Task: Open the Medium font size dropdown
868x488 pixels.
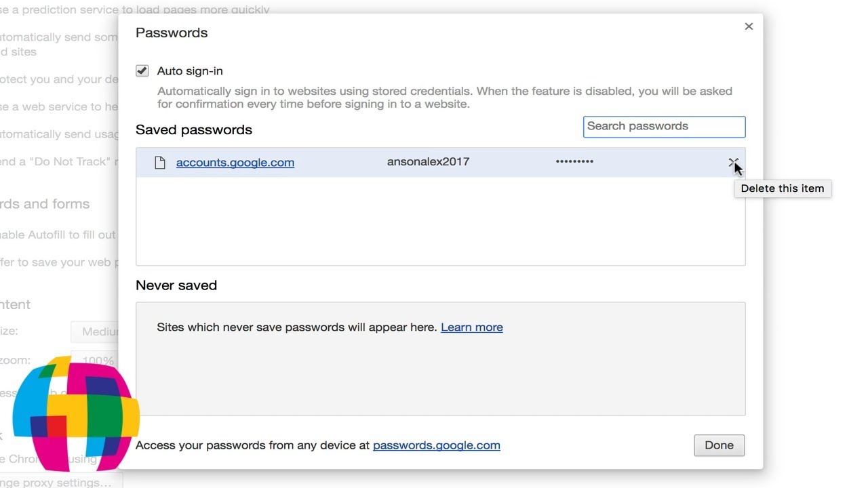Action: pos(95,331)
